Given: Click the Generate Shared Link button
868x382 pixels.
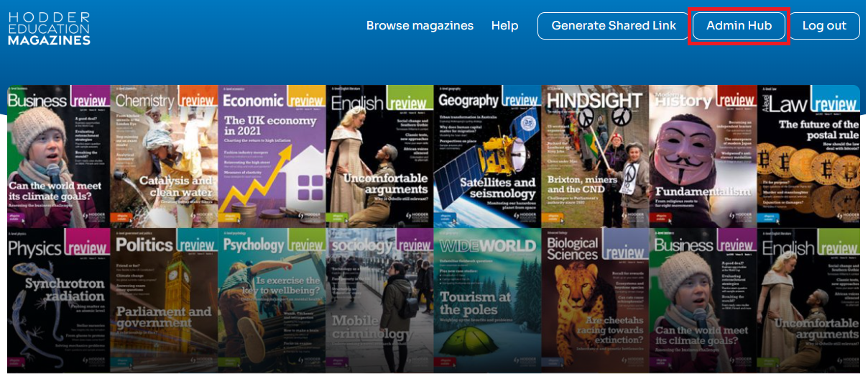Looking at the screenshot, I should pyautogui.click(x=614, y=26).
